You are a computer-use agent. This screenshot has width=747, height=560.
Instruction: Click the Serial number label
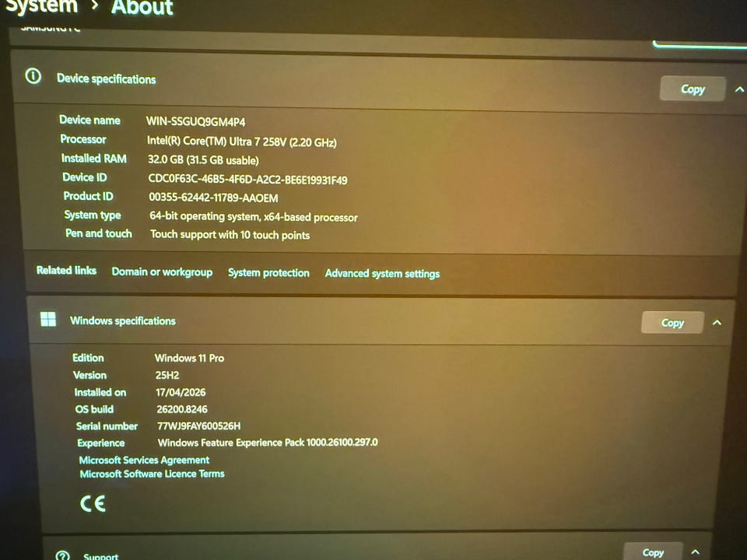point(107,426)
